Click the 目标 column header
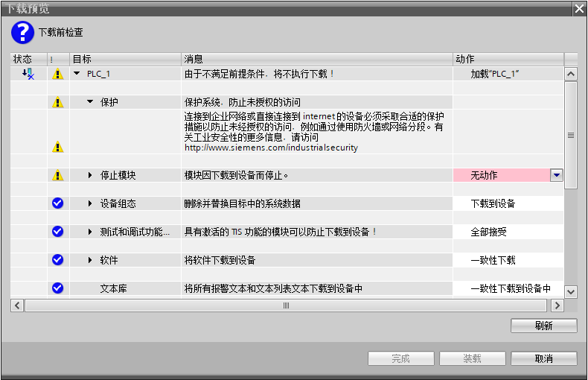 tap(125, 59)
